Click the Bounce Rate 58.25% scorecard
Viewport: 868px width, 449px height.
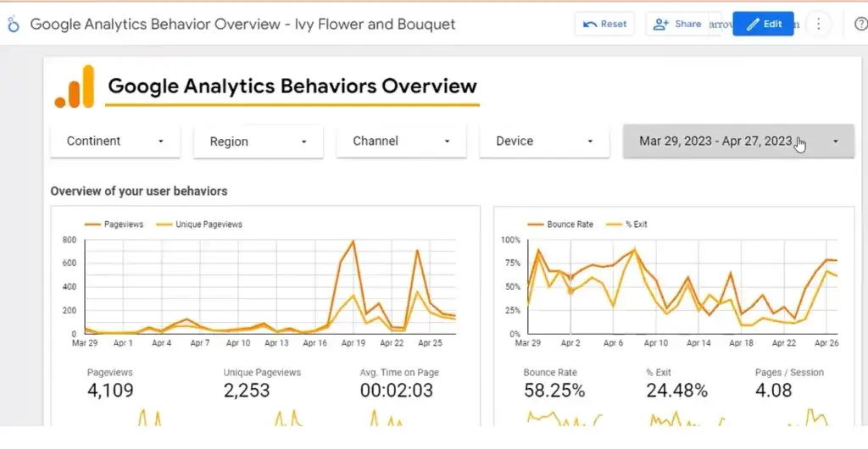pos(554,384)
